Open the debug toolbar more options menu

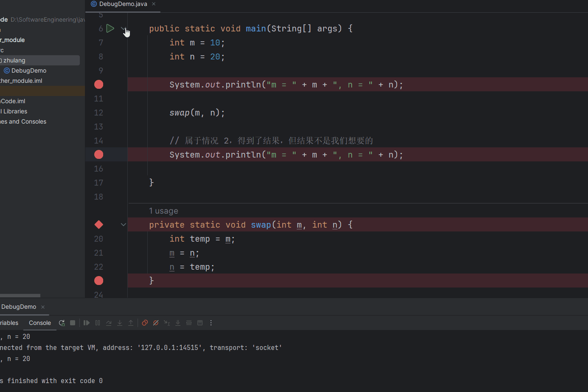point(211,323)
